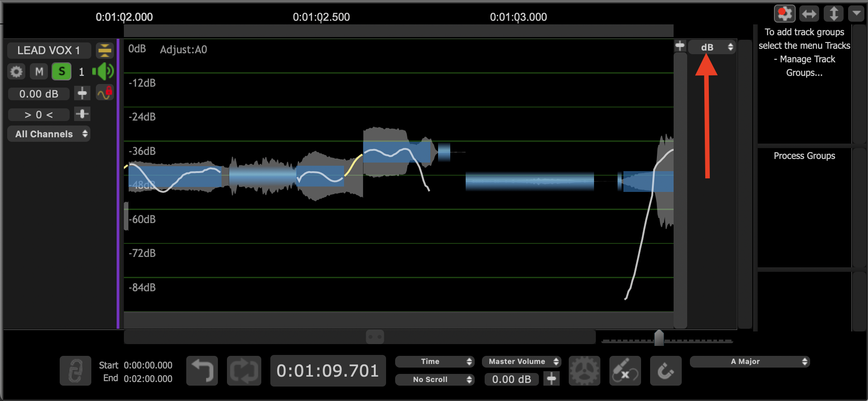Toggle the green speaker monitor icon

(103, 71)
